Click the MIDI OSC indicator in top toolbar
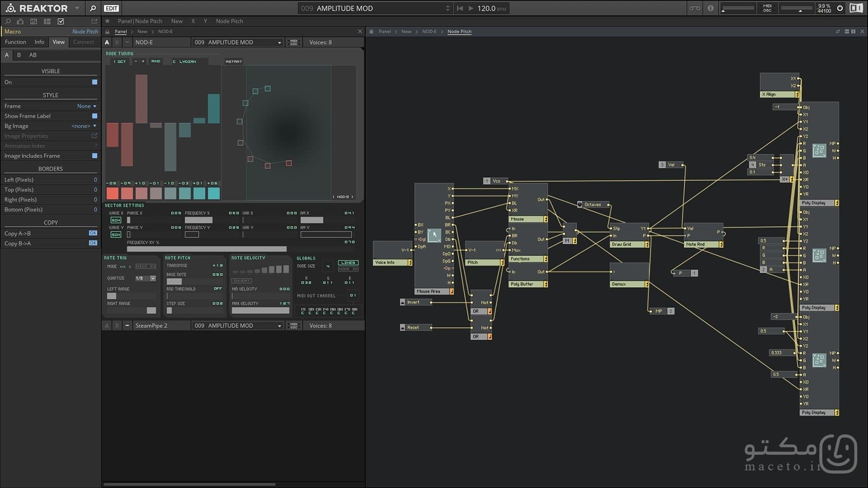 point(767,8)
